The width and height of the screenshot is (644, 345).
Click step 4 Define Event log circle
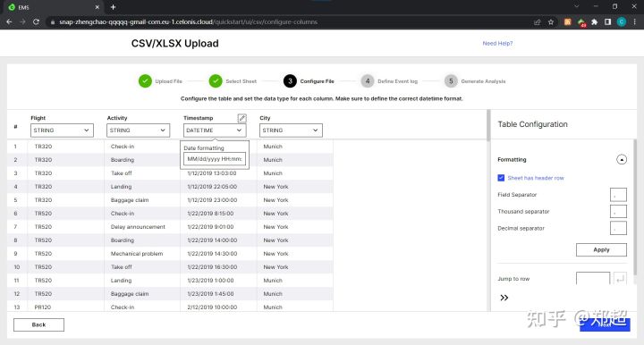tap(368, 81)
